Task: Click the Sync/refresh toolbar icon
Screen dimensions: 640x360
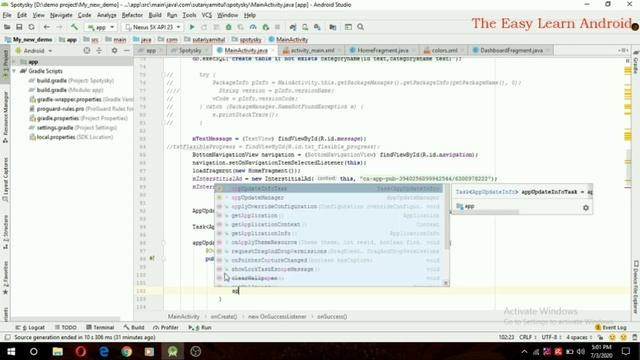Action: tap(31, 27)
